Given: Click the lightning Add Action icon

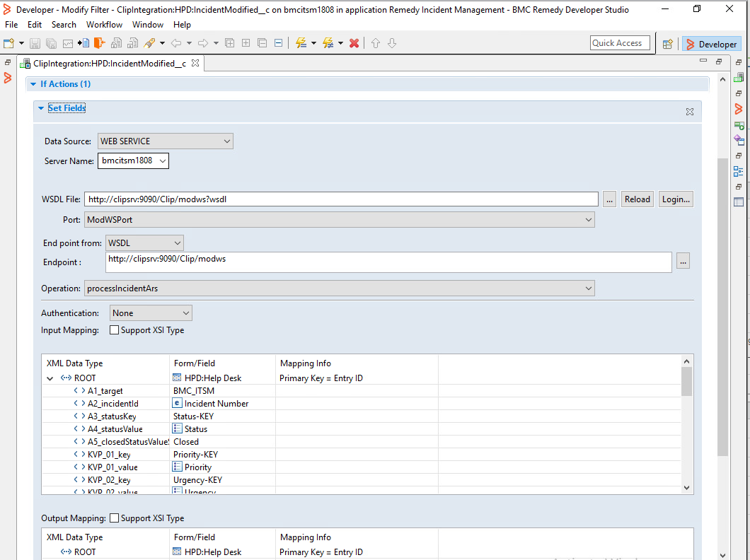Looking at the screenshot, I should click(x=301, y=43).
